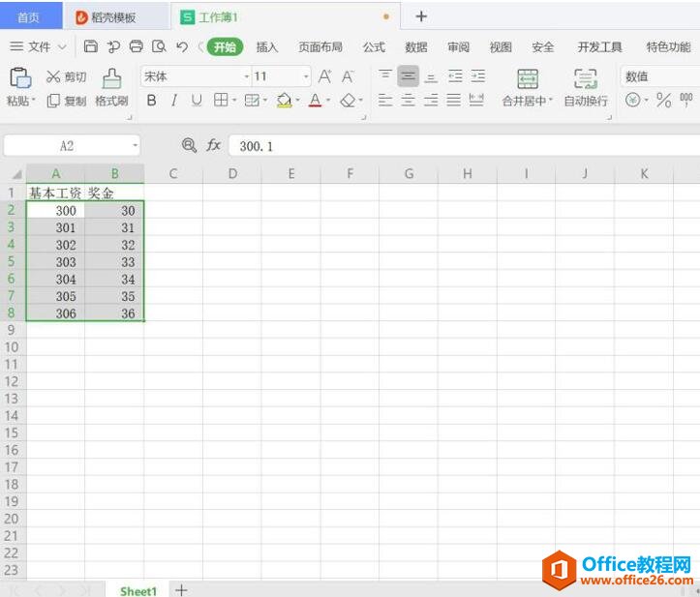Open the 文件 menu
Viewport: 700px width, 597px height.
point(38,46)
